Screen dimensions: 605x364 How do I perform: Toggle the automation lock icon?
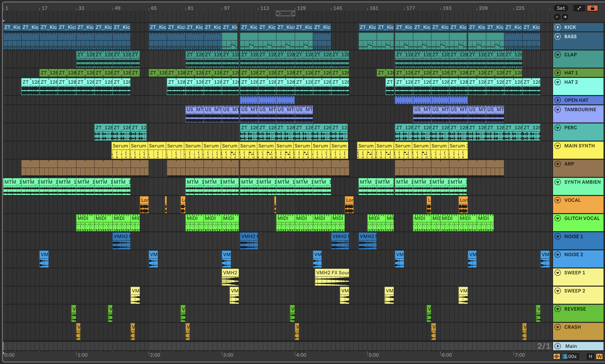click(592, 8)
